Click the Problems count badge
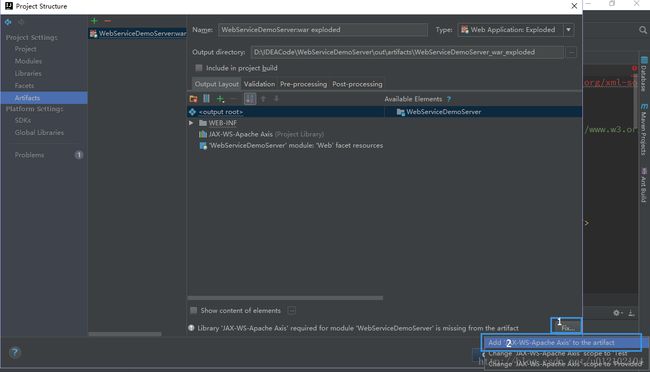Viewport: 650px width, 372px height. click(79, 155)
